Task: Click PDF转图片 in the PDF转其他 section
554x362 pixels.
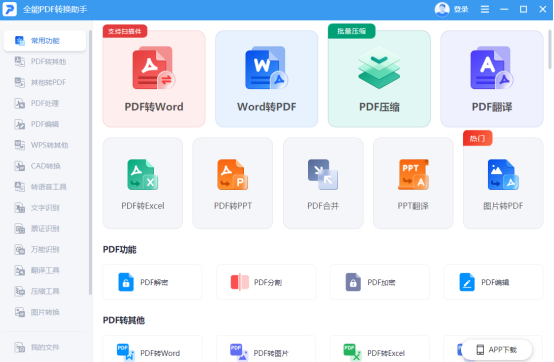Action: point(266,349)
